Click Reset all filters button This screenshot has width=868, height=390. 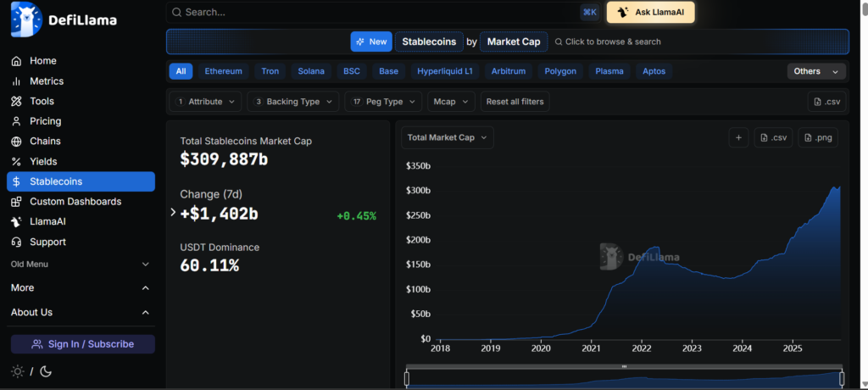coord(514,102)
